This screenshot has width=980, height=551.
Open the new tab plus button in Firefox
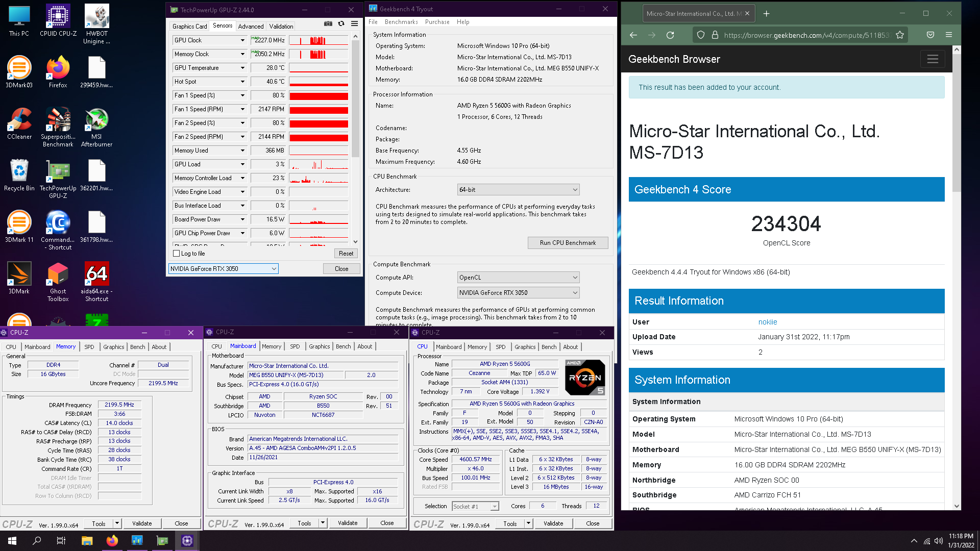point(766,14)
